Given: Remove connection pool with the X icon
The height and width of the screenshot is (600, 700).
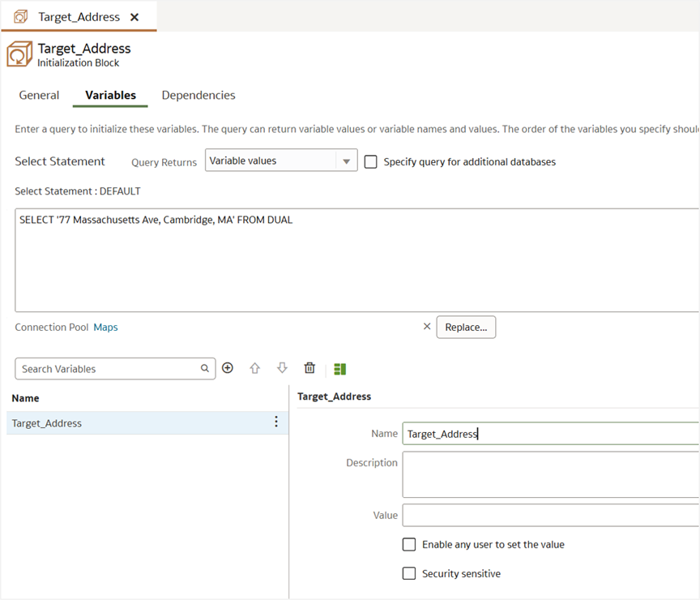Looking at the screenshot, I should (x=427, y=326).
